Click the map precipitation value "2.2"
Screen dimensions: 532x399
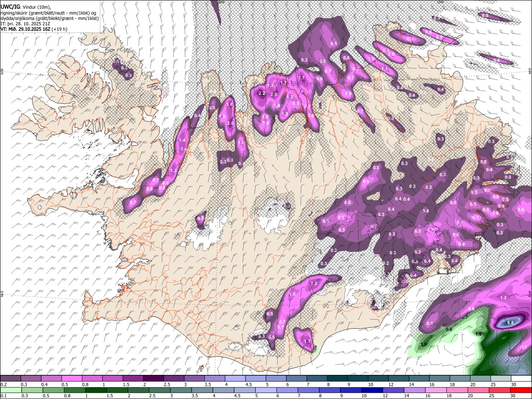coord(261,94)
